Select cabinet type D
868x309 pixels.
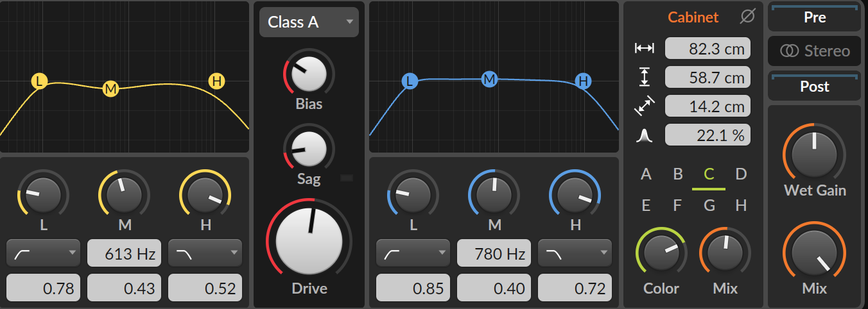(x=741, y=174)
